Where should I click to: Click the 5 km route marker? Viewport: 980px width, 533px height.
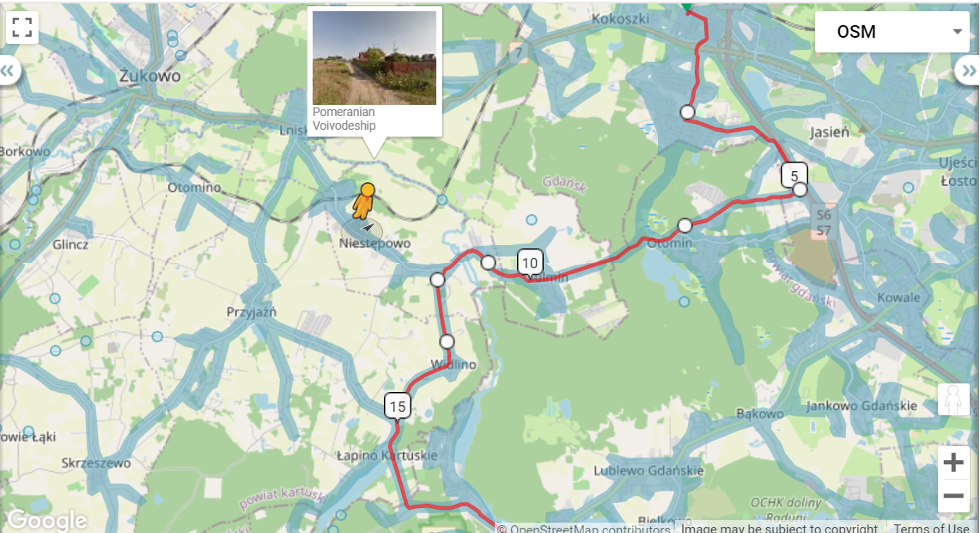click(x=794, y=175)
